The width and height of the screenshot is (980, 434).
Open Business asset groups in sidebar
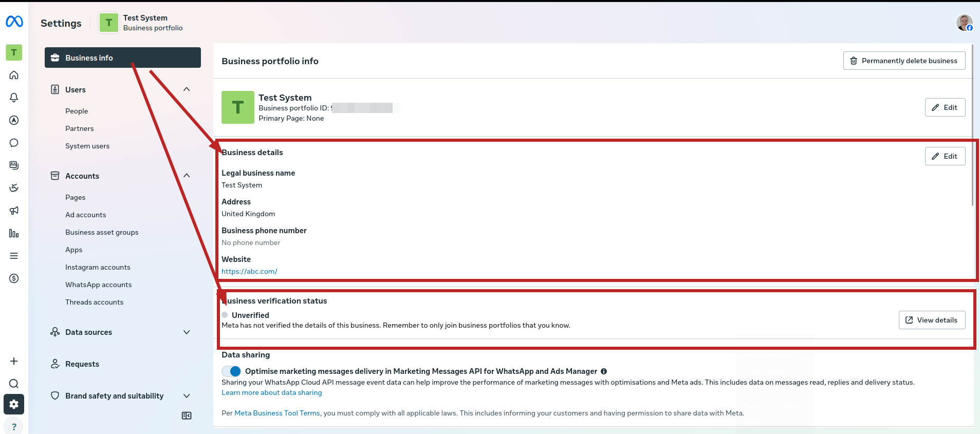(x=102, y=232)
